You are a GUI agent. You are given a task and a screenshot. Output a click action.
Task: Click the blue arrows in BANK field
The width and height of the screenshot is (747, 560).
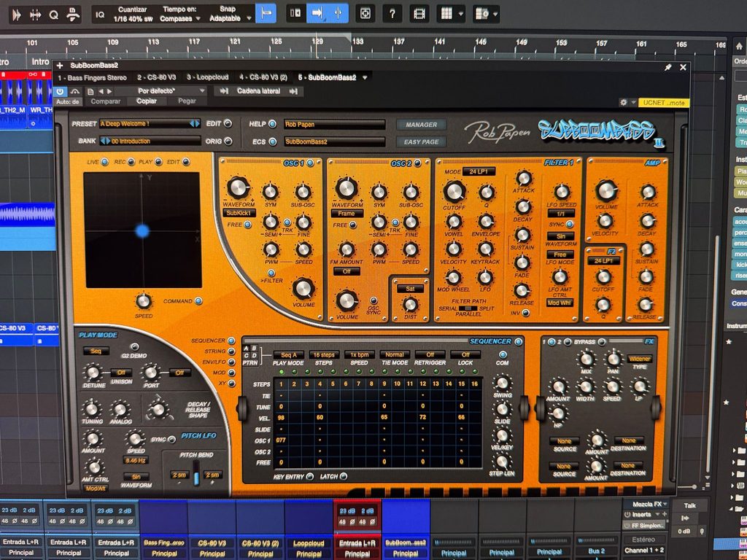(105, 141)
